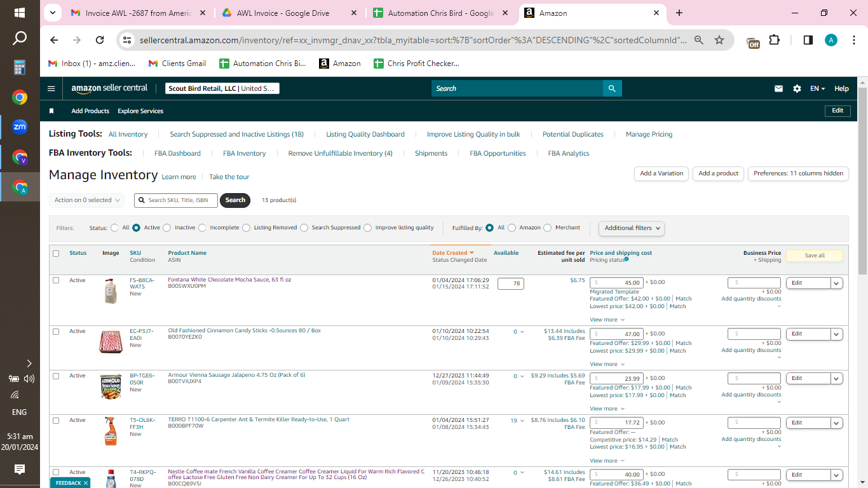Open the Edit dropdown arrow for Cinnamon Candy Sticks
This screenshot has width=868, height=488.
(x=837, y=334)
